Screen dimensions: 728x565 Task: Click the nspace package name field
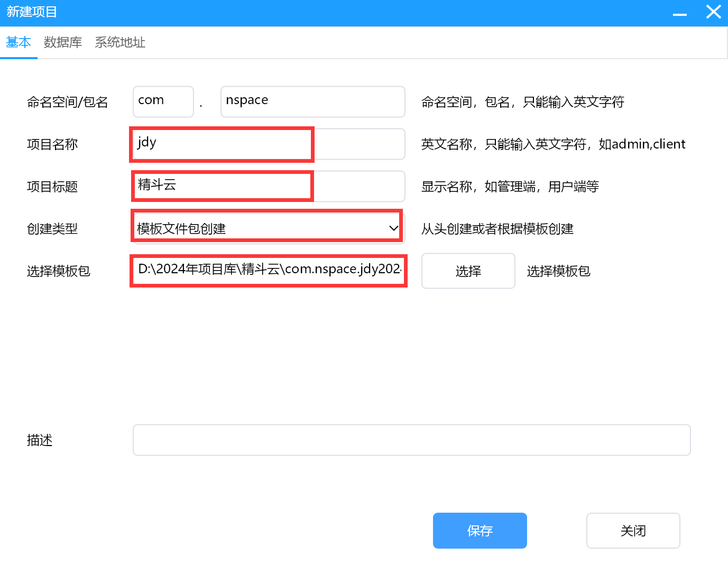312,101
